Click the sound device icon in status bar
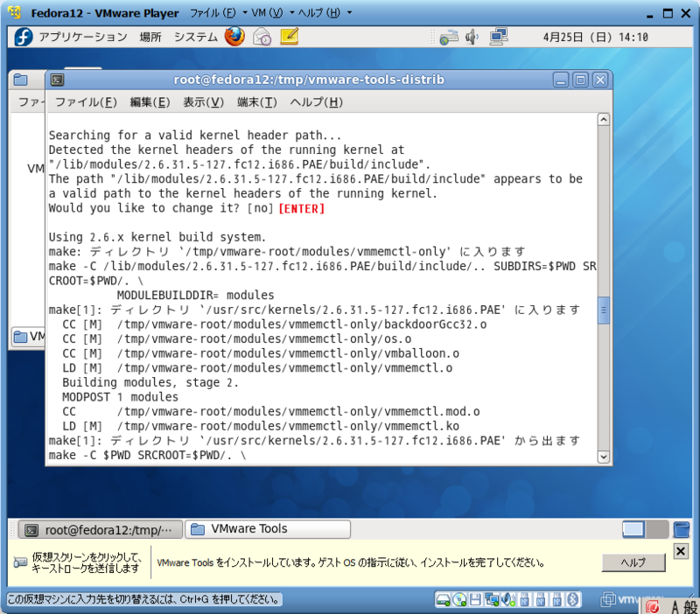Screen dimensions: 700x614 [x=506, y=601]
